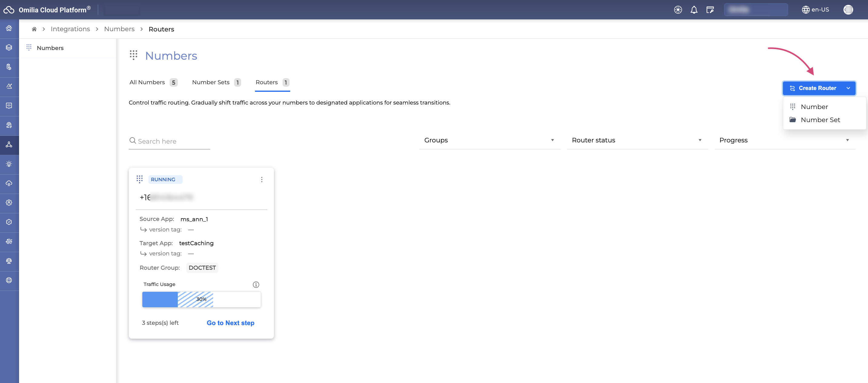868x383 pixels.
Task: Click the Traffic Usage info icon
Action: 256,285
